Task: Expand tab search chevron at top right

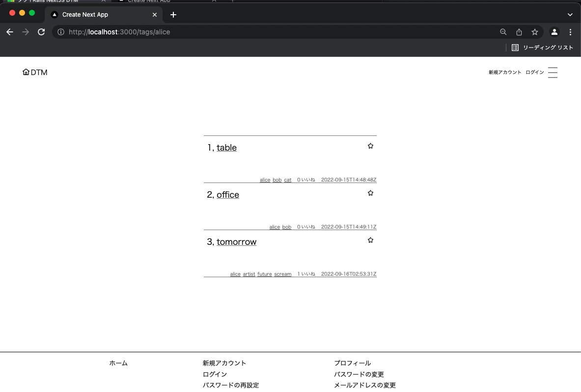Action: click(570, 15)
